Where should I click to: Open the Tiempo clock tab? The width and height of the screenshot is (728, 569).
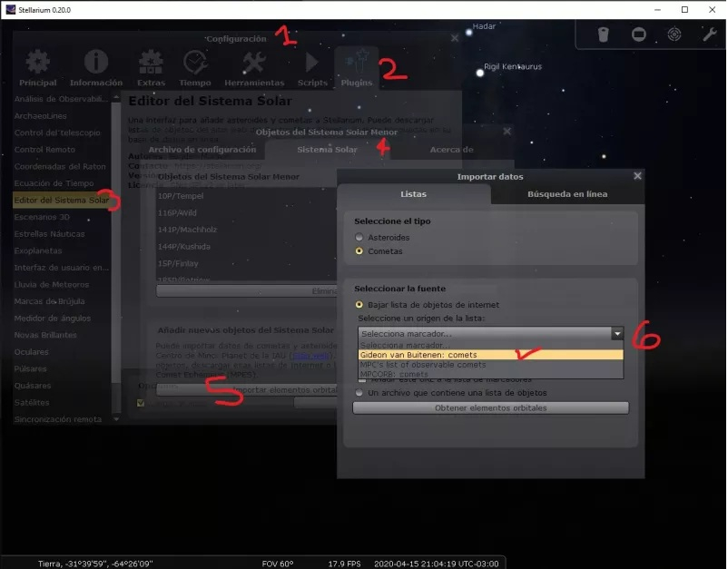tap(195, 68)
